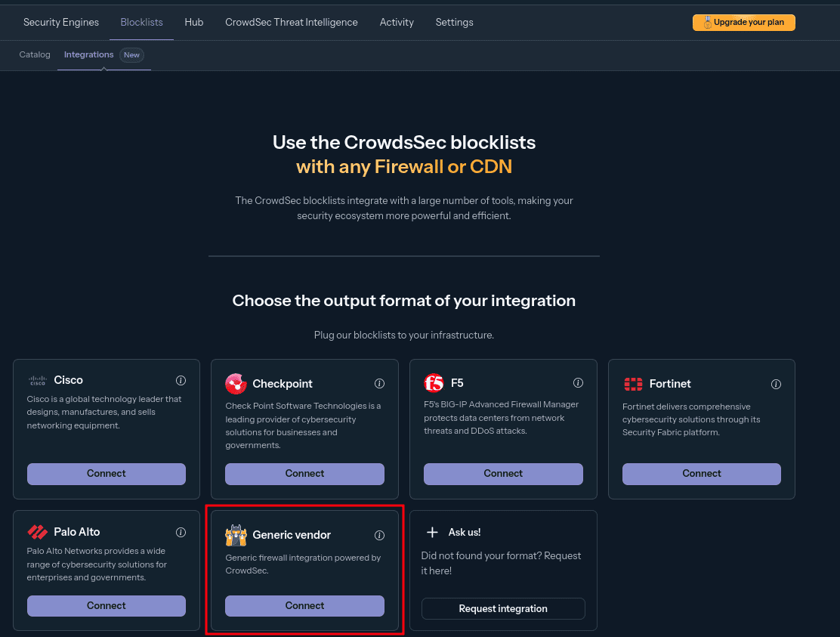Click the Palo Alto logo icon
The height and width of the screenshot is (637, 840).
pyautogui.click(x=38, y=532)
